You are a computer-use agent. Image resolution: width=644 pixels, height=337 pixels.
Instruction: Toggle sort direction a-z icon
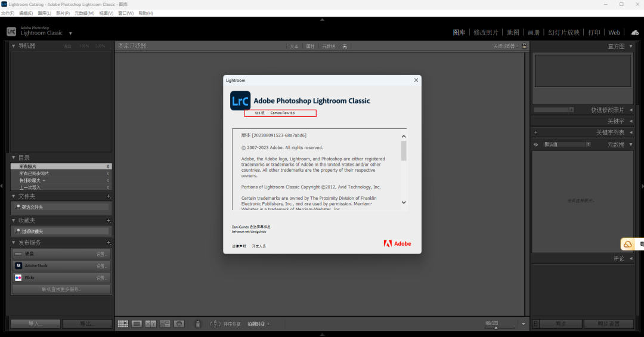[x=215, y=324]
